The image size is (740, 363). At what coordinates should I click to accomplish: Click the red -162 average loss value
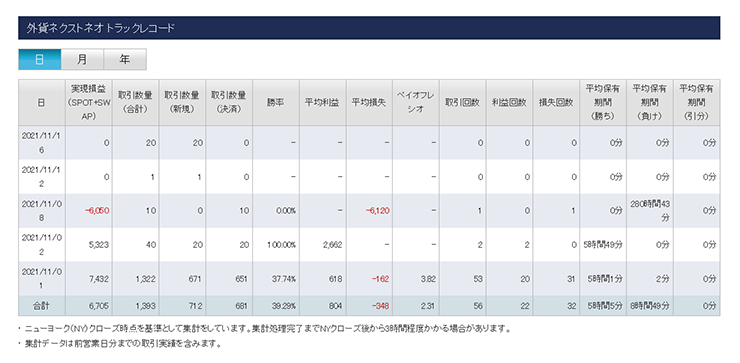point(380,279)
